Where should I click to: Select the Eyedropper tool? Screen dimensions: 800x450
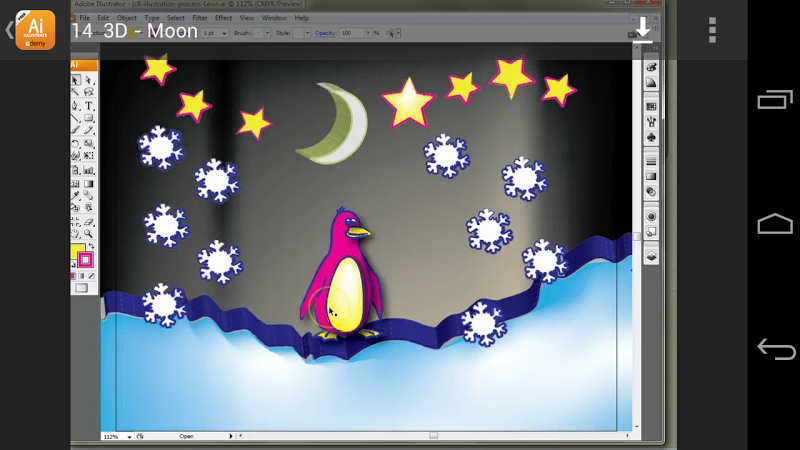tap(76, 195)
